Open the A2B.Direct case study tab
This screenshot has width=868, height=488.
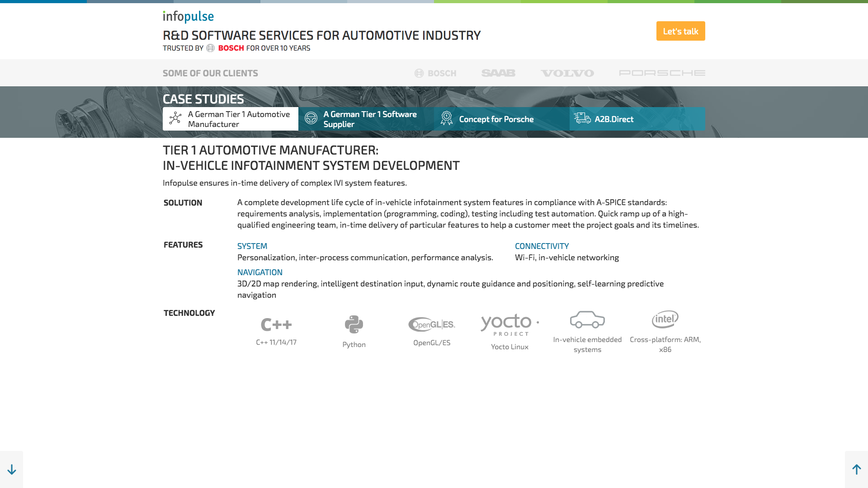click(637, 119)
